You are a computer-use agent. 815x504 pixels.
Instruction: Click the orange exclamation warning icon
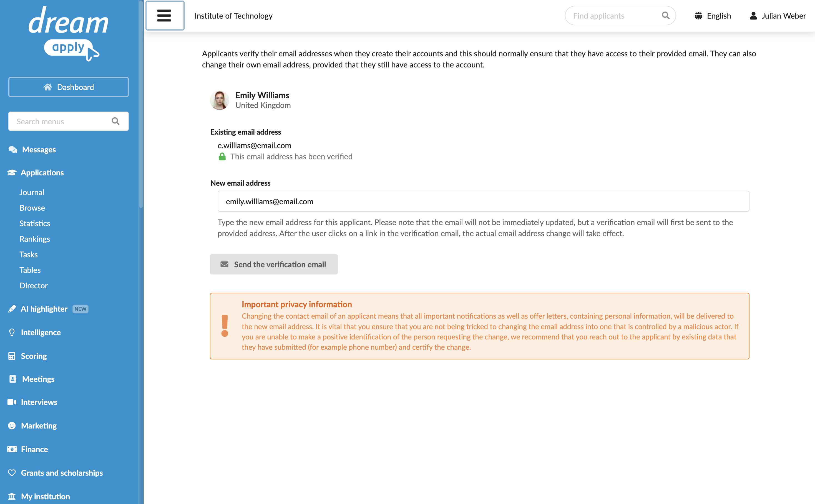pyautogui.click(x=225, y=326)
